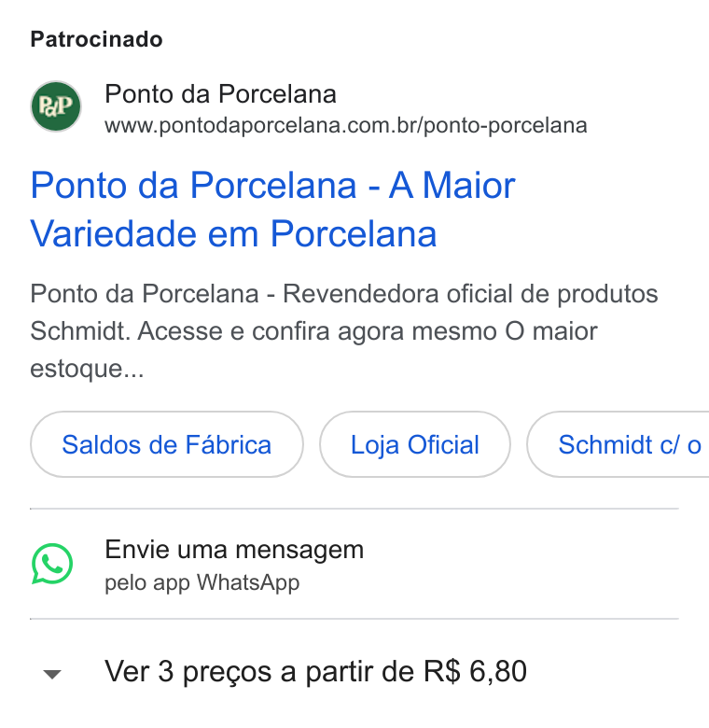Select the Saldos de Fábrica chip
Viewport: 709px width, 728px height.
coord(167,444)
